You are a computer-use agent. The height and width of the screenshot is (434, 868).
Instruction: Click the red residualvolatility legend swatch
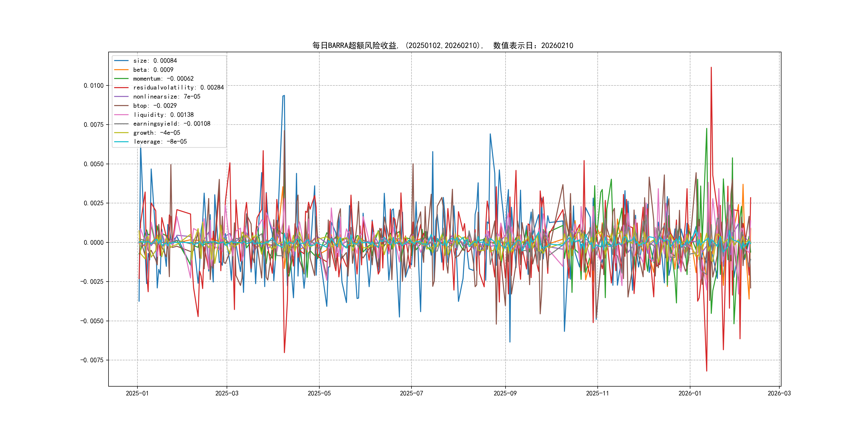121,88
